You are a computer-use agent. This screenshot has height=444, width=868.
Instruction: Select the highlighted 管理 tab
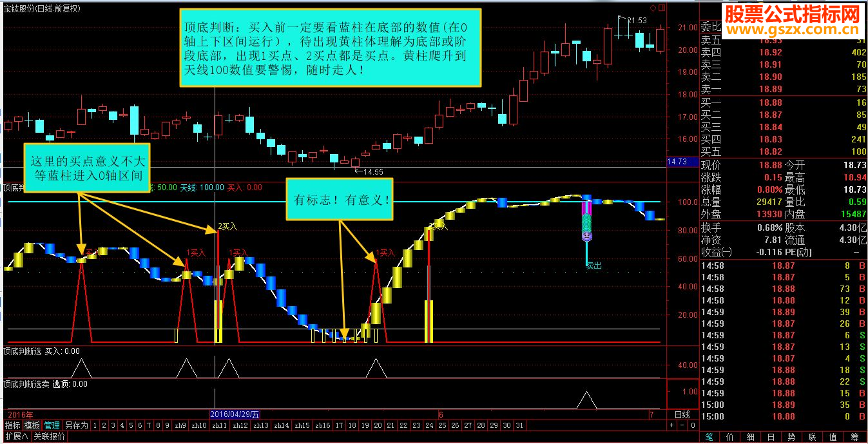[52, 425]
